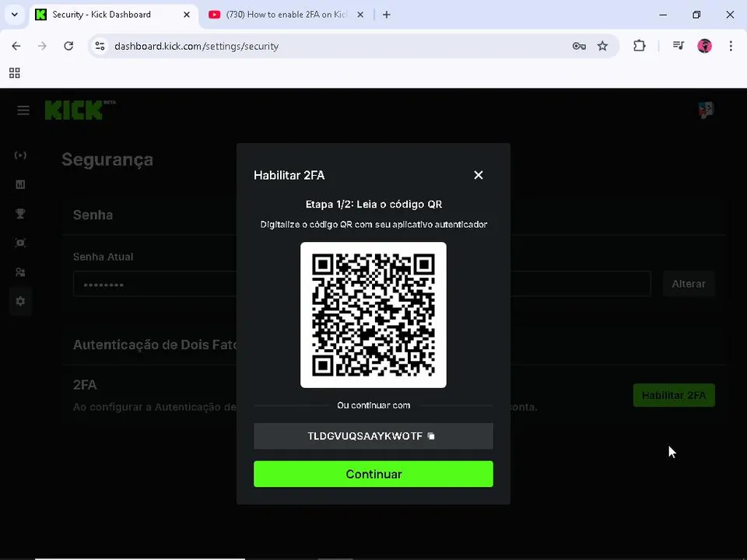The image size is (747, 560).
Task: Reload the current page
Action: (x=68, y=46)
